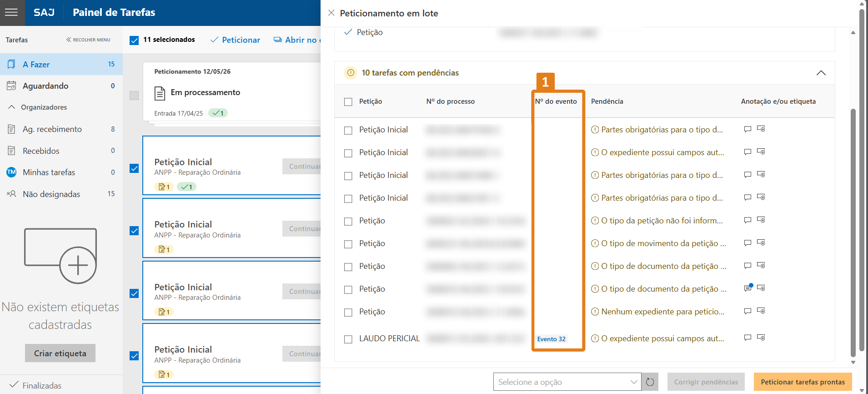Click green check badge on first Petição Inicial card
Viewport: 868px width, 394px height.
click(x=186, y=187)
